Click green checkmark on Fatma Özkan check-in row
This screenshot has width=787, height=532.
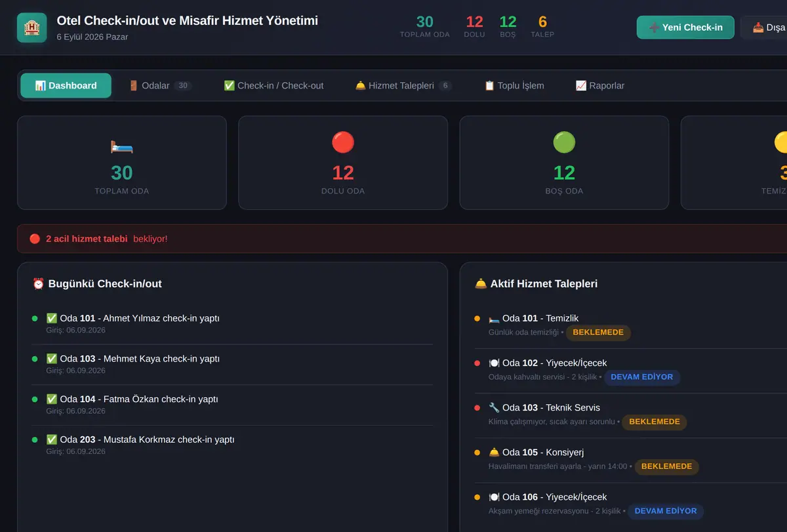click(52, 399)
